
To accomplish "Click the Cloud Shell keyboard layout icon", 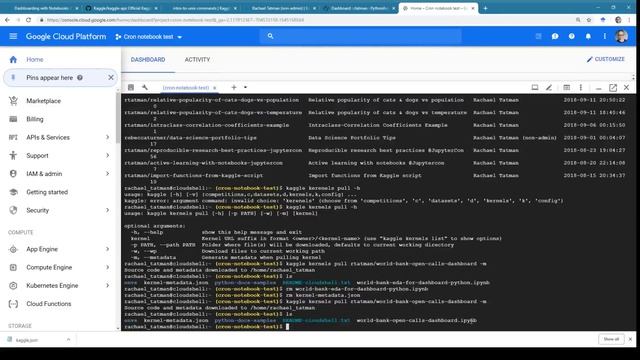I will 567,87.
